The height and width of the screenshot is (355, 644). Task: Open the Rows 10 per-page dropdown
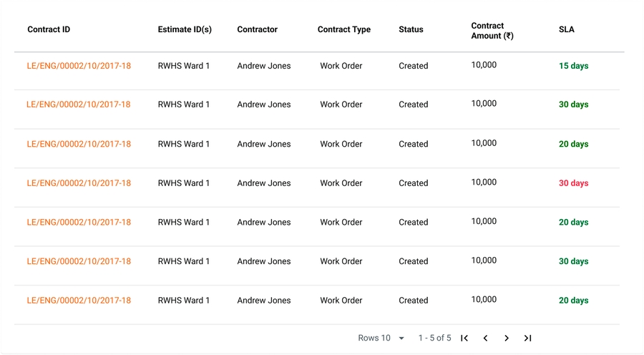381,338
